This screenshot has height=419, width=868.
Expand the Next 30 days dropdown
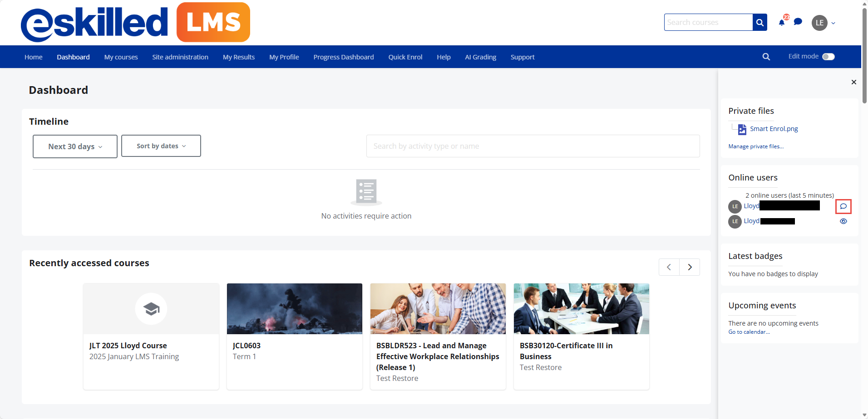pos(75,146)
